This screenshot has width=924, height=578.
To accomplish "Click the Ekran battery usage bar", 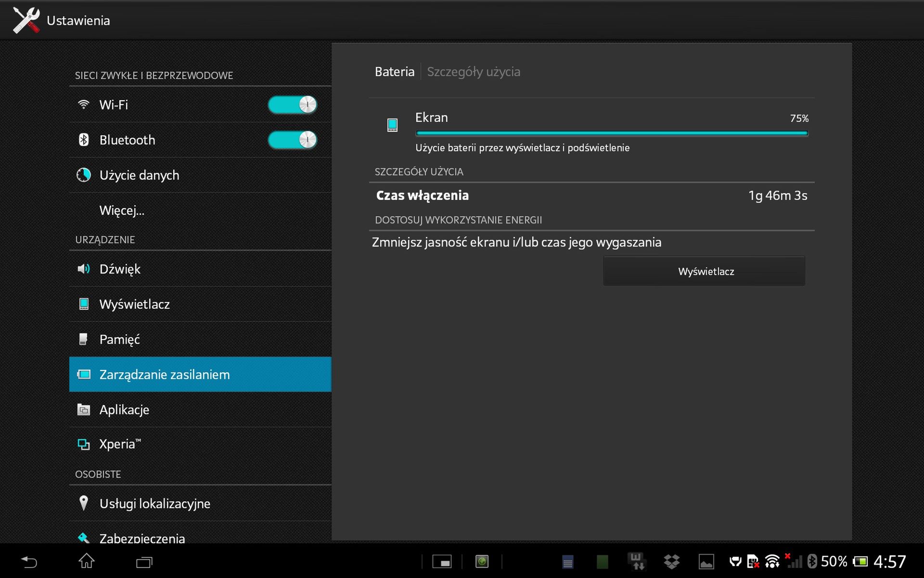I will tap(611, 133).
